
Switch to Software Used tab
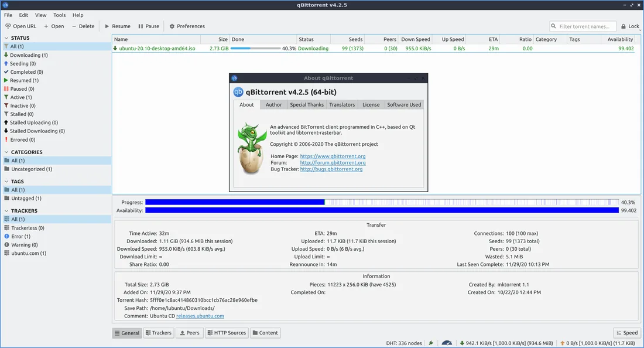coord(404,105)
